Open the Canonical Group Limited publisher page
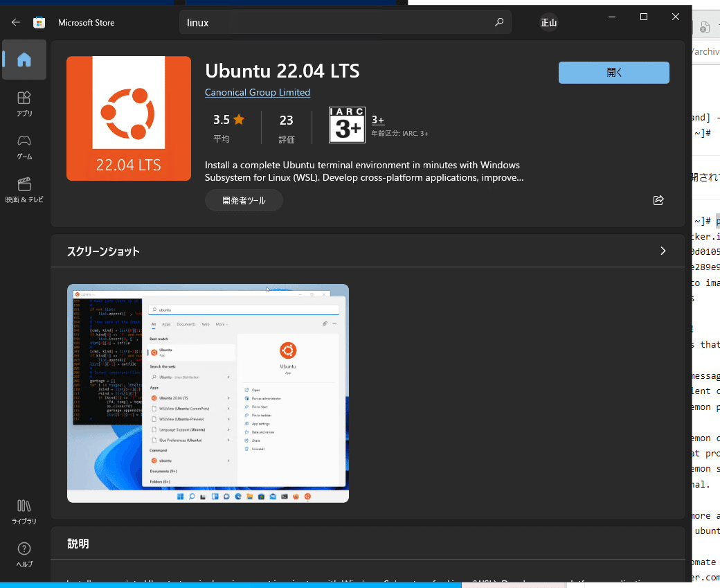The height and width of the screenshot is (588, 720). tap(258, 92)
